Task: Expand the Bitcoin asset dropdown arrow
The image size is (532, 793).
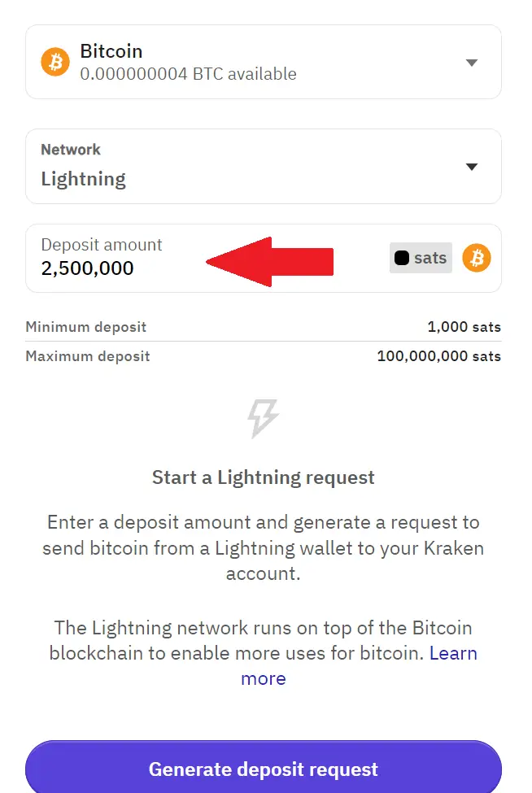Action: 471,63
